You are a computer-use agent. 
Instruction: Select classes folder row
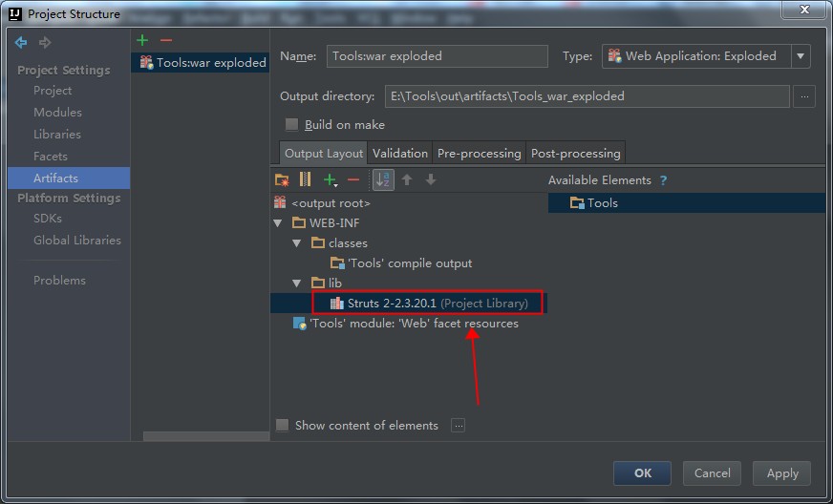point(409,243)
